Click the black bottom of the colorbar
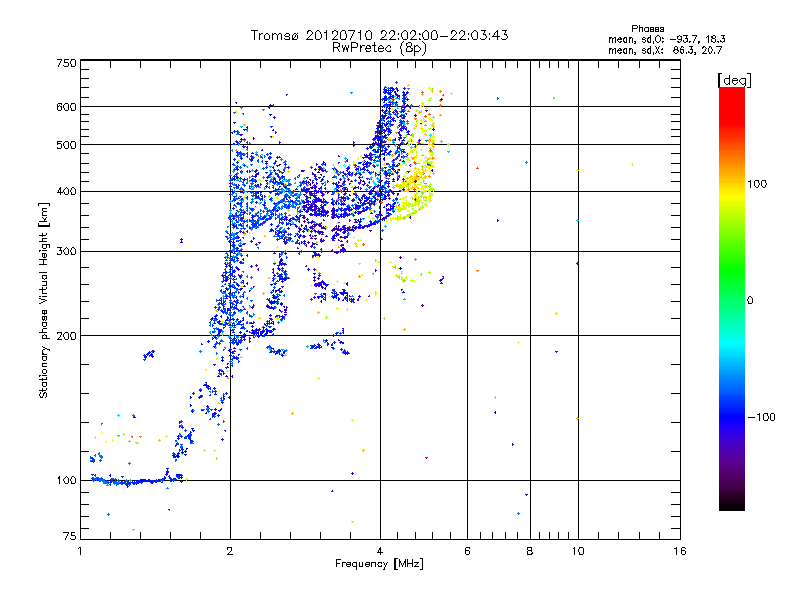Screen dimensions: 800x600 pos(732,503)
